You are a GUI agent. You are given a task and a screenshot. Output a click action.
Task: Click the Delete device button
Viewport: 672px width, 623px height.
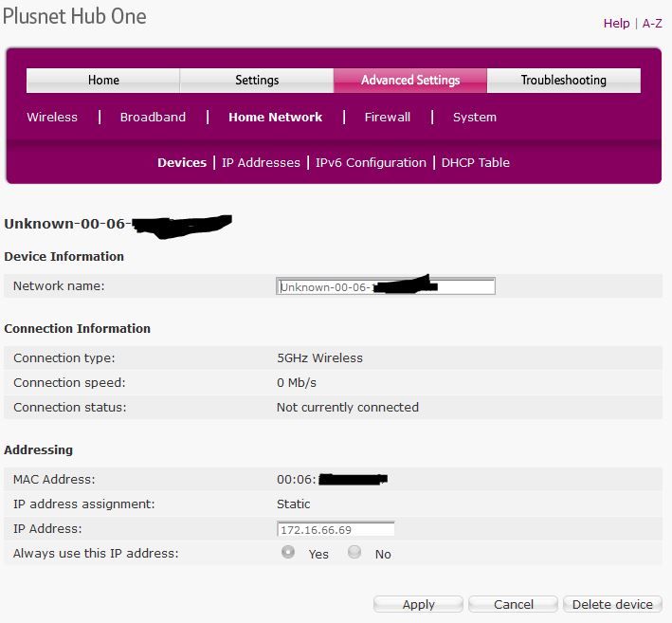point(612,604)
